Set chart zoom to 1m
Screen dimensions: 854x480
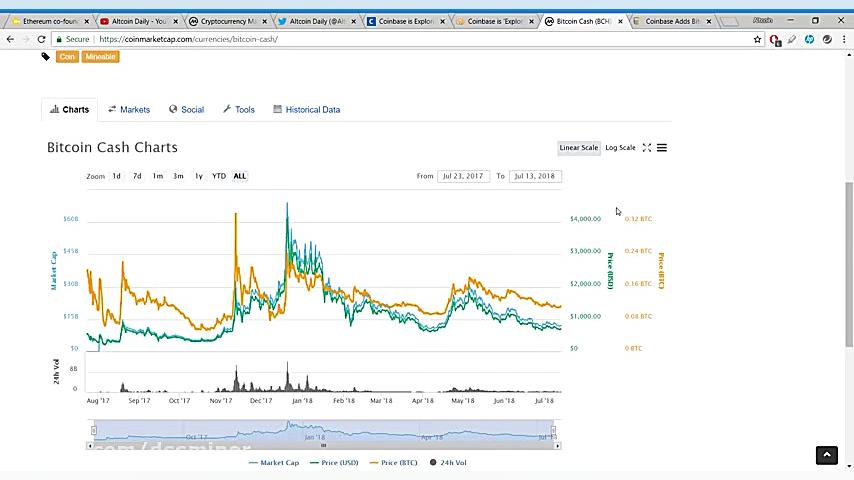click(158, 176)
